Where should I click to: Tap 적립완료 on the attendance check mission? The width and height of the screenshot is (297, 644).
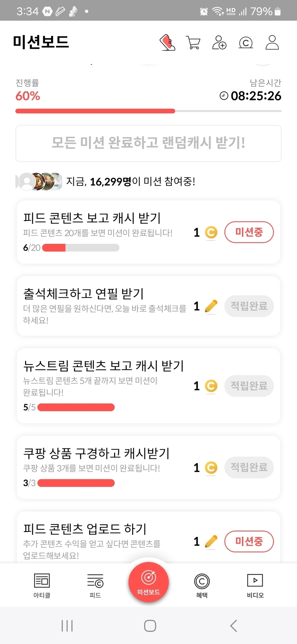[x=249, y=306]
